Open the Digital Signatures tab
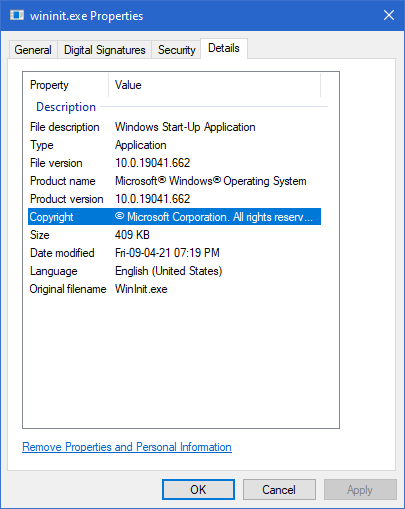 (105, 50)
